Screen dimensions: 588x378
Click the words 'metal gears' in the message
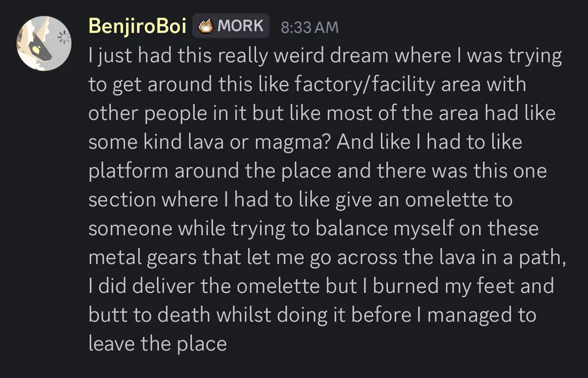click(x=142, y=258)
